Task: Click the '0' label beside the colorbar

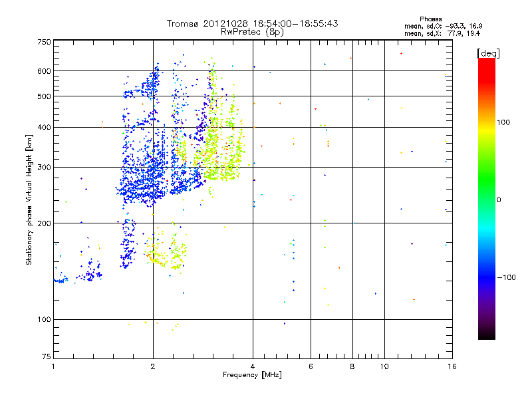Action: [x=499, y=199]
